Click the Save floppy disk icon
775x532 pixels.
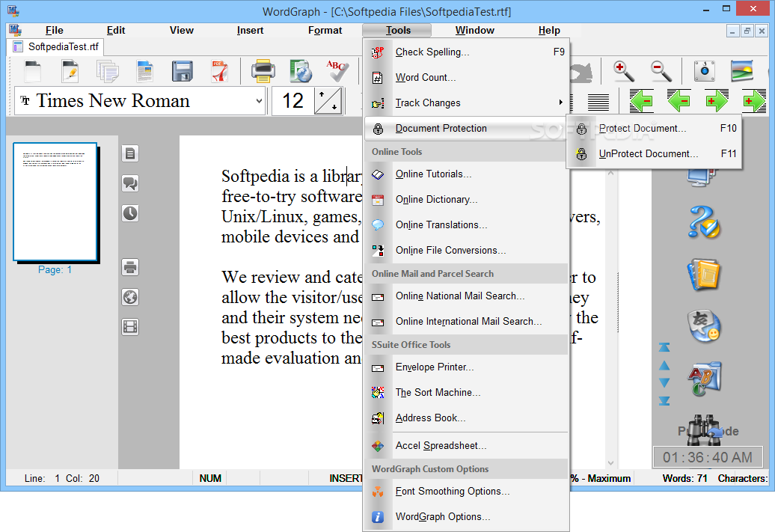click(183, 70)
